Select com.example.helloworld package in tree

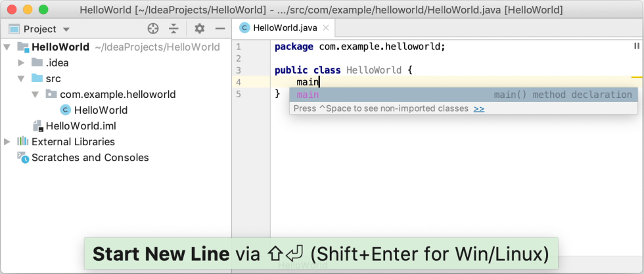[118, 95]
